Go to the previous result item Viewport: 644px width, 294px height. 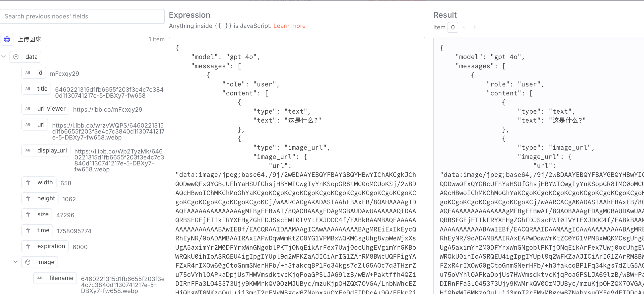coord(464,27)
